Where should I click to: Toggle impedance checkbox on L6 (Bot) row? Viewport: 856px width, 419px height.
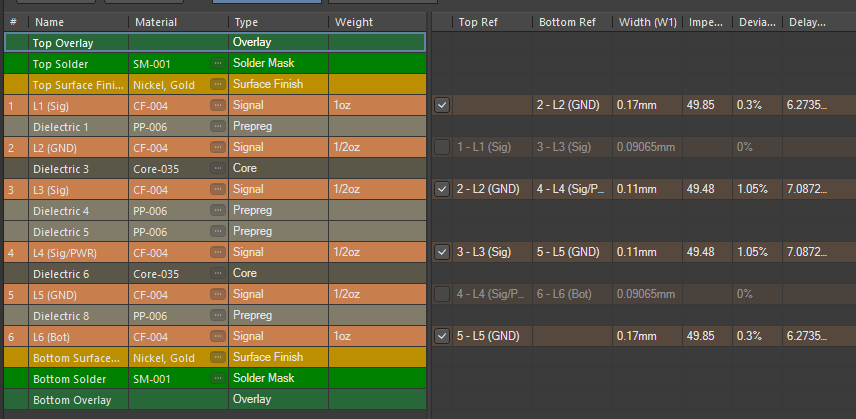point(442,336)
